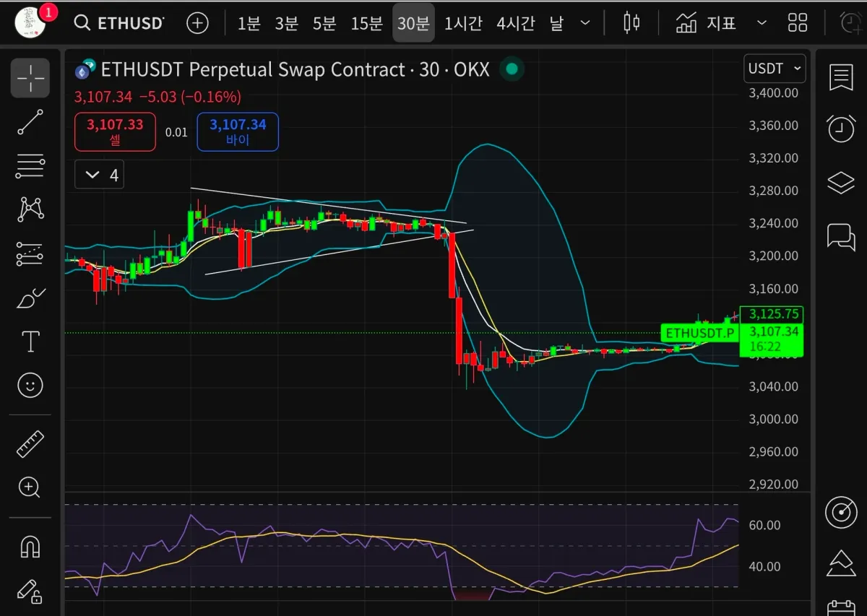Switch to the 3분 timeframe
Viewport: 867px width, 616px height.
[x=286, y=23]
